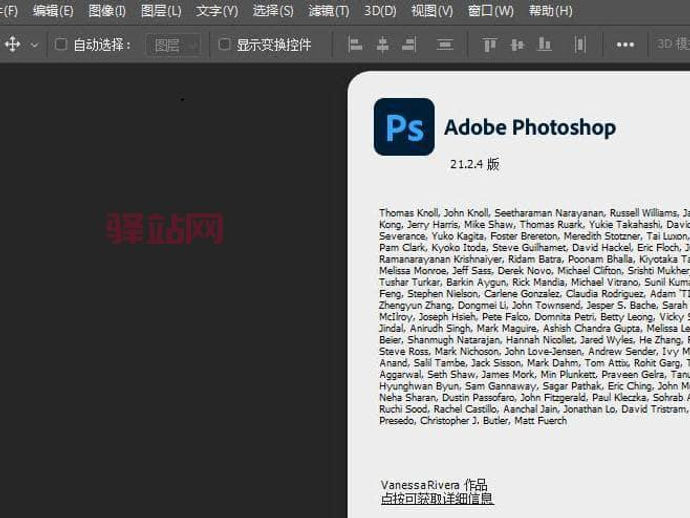Open the 选择(S) menu
690x518 pixels.
[x=273, y=11]
